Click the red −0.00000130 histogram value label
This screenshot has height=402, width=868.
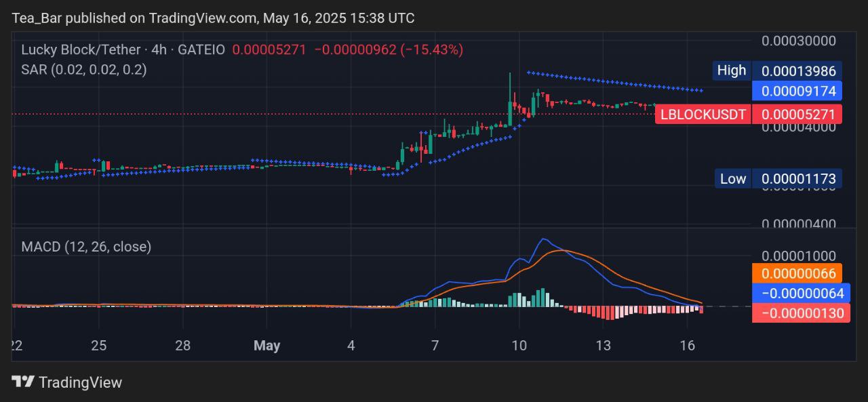(801, 313)
